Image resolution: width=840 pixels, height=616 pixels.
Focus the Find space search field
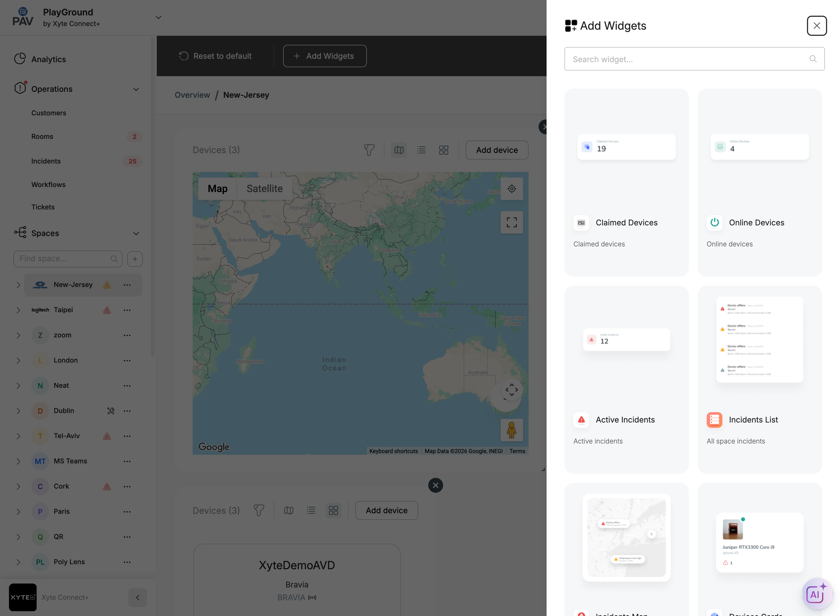tap(68, 259)
